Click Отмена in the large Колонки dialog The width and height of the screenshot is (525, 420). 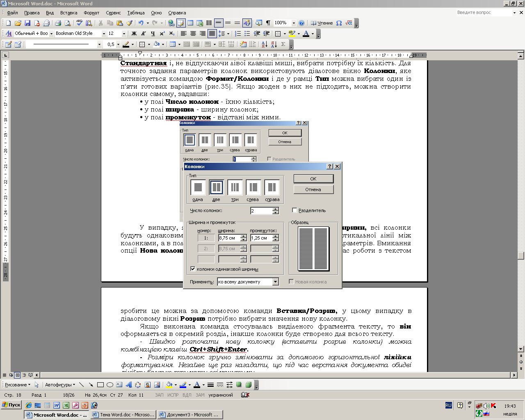pyautogui.click(x=313, y=189)
